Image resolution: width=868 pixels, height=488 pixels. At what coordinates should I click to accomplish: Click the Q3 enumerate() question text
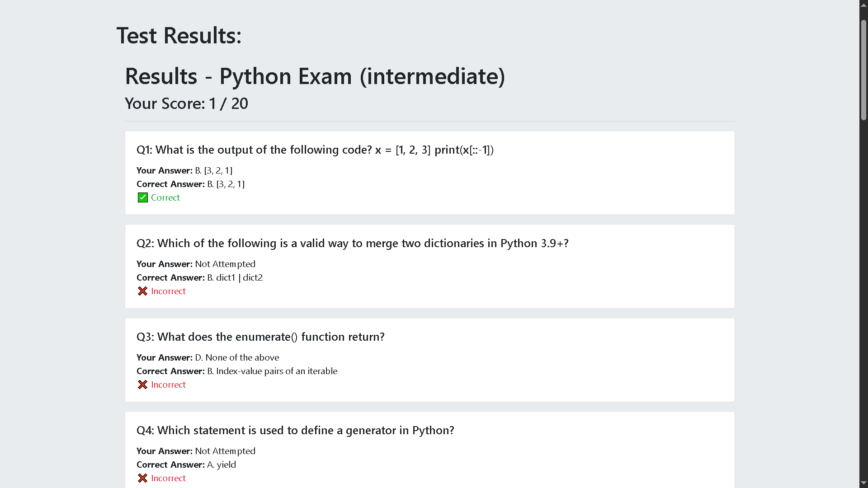click(260, 337)
